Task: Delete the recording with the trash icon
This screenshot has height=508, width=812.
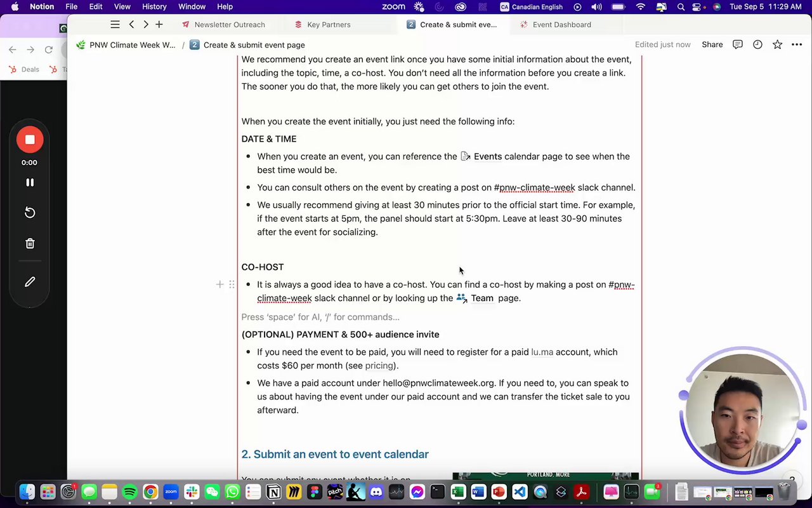Action: pyautogui.click(x=30, y=244)
